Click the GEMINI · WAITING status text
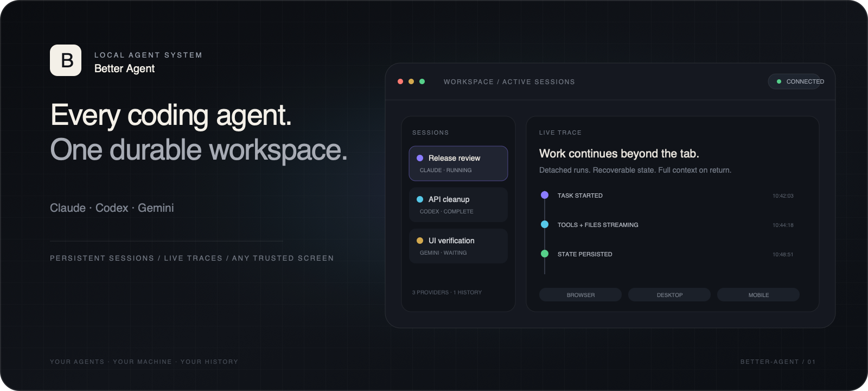868x391 pixels. point(443,253)
